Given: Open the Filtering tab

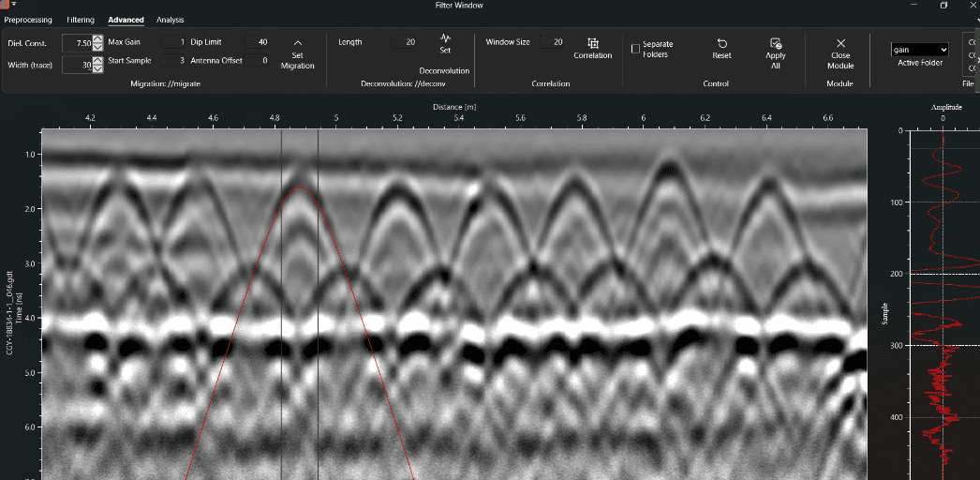Looking at the screenshot, I should (81, 20).
